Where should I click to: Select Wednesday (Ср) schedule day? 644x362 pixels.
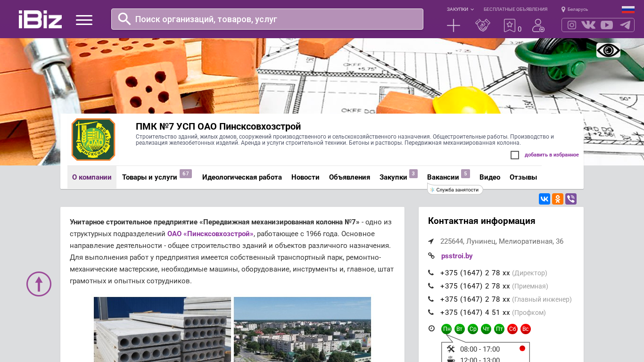(x=473, y=329)
